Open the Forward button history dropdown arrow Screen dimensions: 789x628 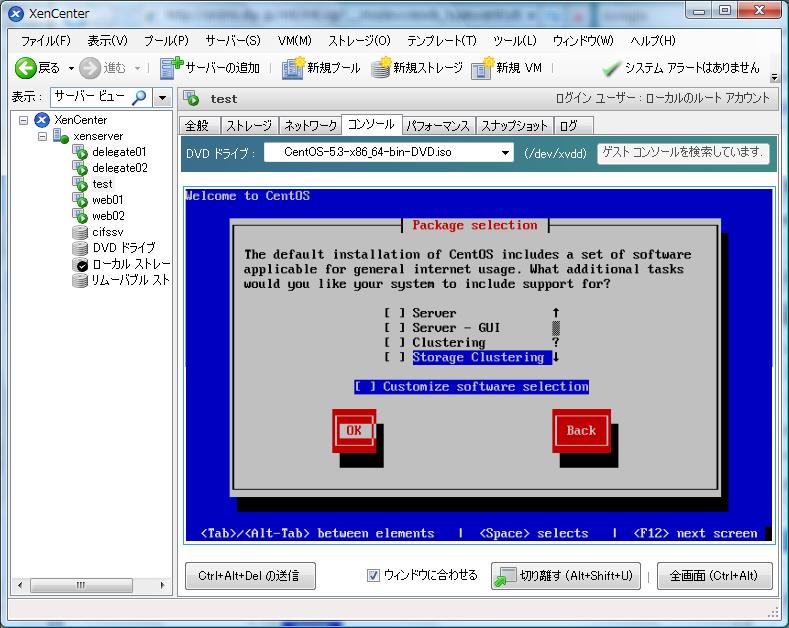137,68
